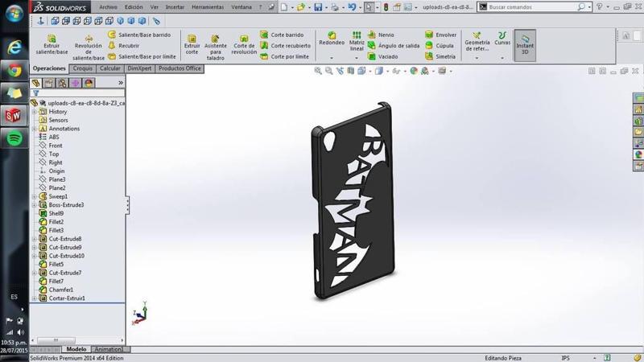Open the Insertar menu
This screenshot has height=362, width=644.
(x=175, y=7)
